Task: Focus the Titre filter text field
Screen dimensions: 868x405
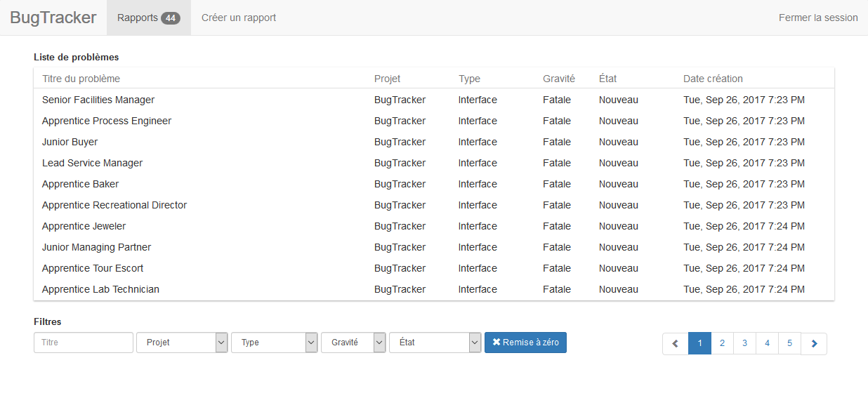Action: (84, 343)
